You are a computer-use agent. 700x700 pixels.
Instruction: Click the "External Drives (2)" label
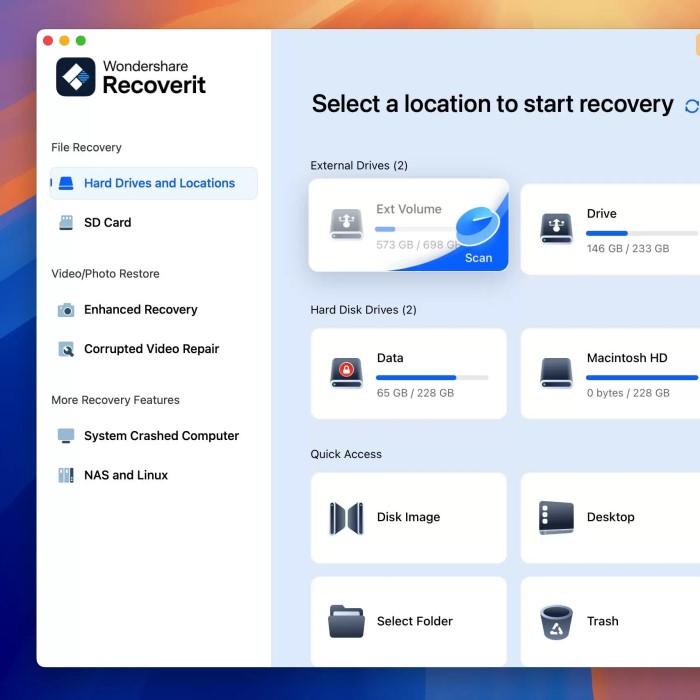(359, 166)
